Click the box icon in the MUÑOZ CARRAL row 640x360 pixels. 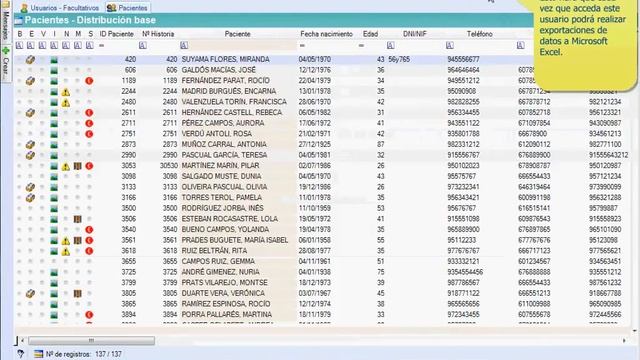click(x=30, y=144)
